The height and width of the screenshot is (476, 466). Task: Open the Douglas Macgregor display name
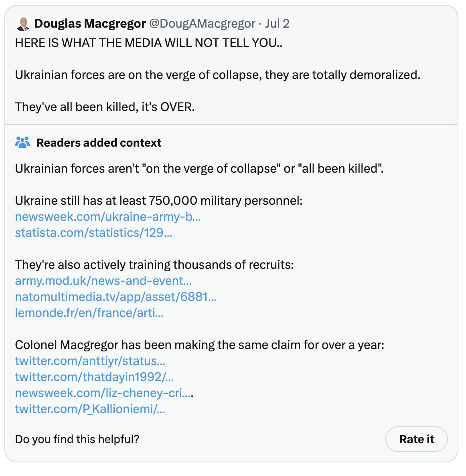tap(90, 24)
